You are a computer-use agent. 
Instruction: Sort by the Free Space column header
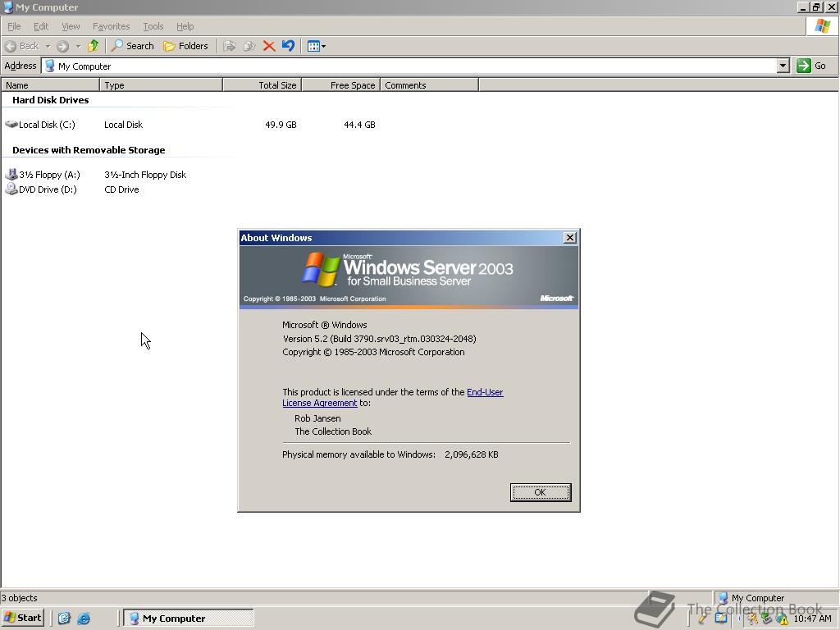[x=341, y=85]
